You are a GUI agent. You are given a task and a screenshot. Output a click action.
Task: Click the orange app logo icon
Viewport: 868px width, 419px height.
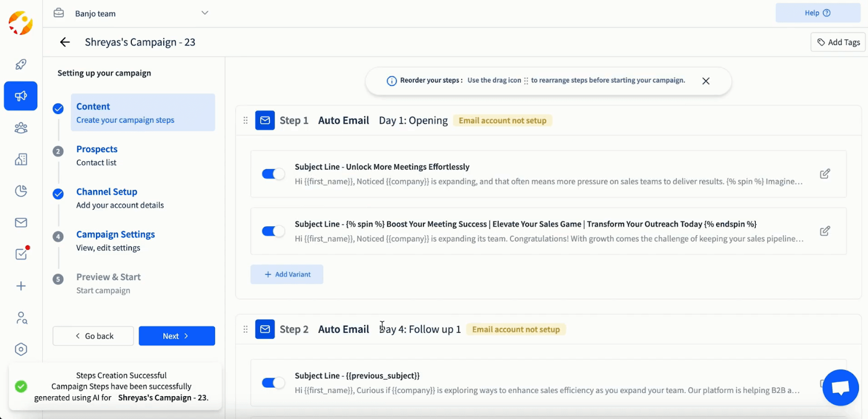pyautogui.click(x=21, y=23)
